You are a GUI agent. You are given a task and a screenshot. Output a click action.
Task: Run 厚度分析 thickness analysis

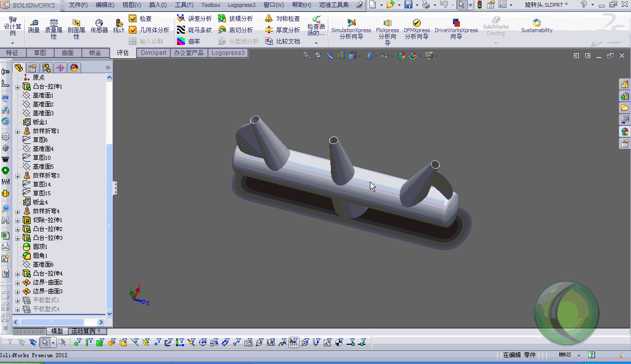coord(282,30)
